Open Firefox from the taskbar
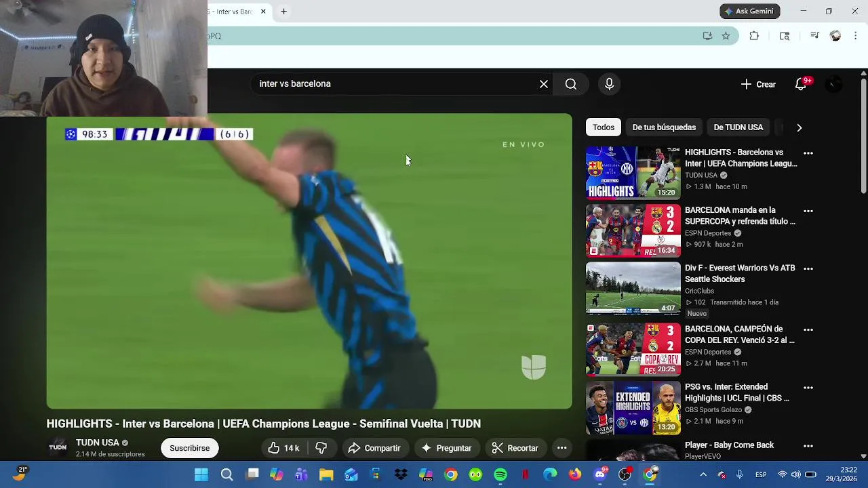This screenshot has height=488, width=868. 575,474
